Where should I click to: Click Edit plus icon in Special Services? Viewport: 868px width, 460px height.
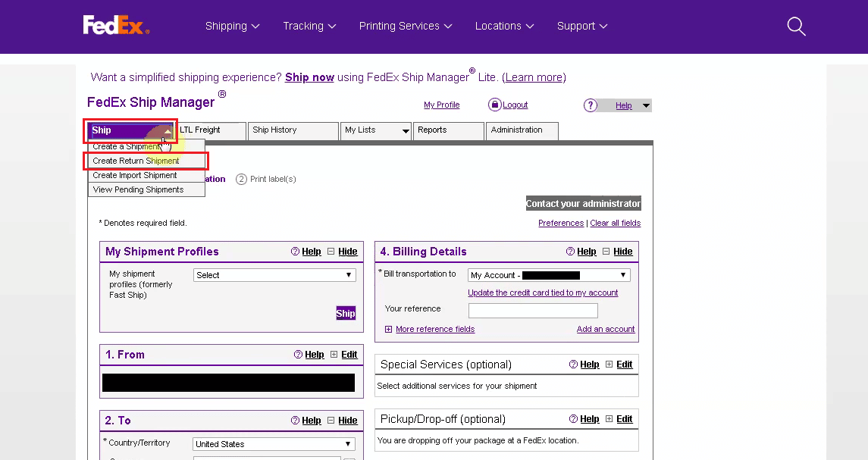tap(609, 365)
